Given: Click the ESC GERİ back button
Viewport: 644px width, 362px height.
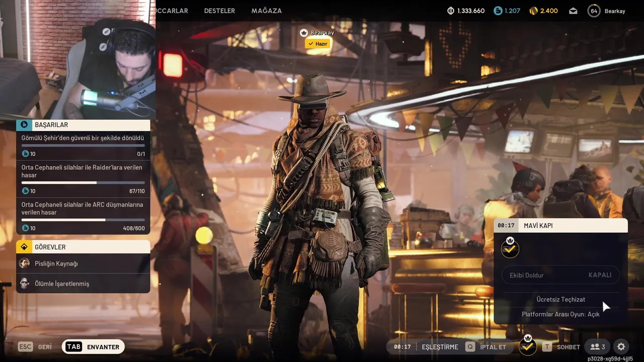Looking at the screenshot, I should 35,347.
